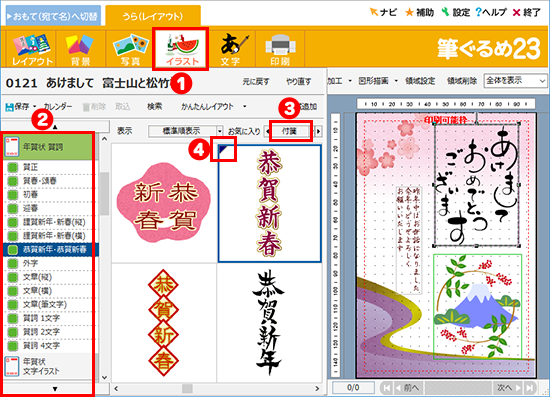This screenshot has width=550, height=397.
Task: Click the 元に戻す undo button
Action: [x=256, y=82]
